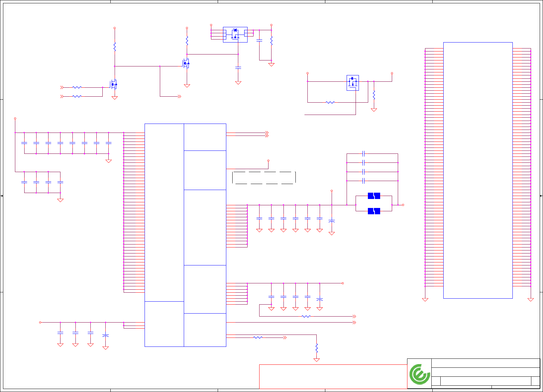Click the green logo in the title block

(x=419, y=374)
